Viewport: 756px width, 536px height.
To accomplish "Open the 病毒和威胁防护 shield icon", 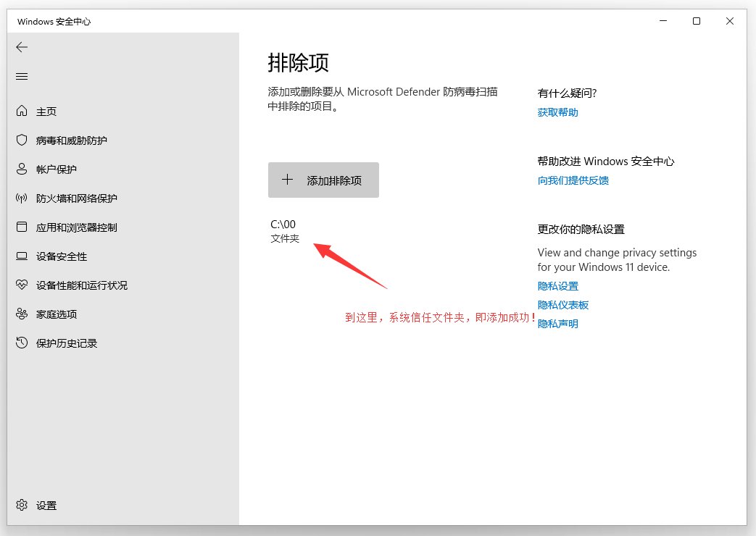I will (22, 140).
